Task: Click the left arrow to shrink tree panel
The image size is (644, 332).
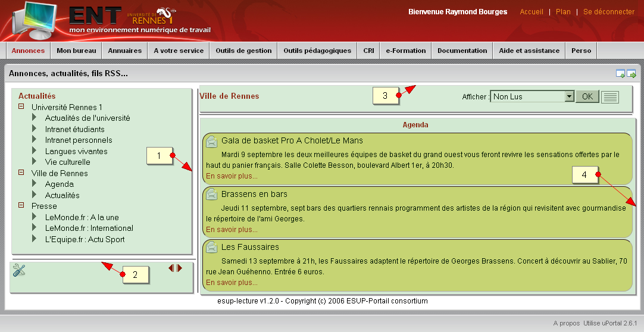Action: 171,268
